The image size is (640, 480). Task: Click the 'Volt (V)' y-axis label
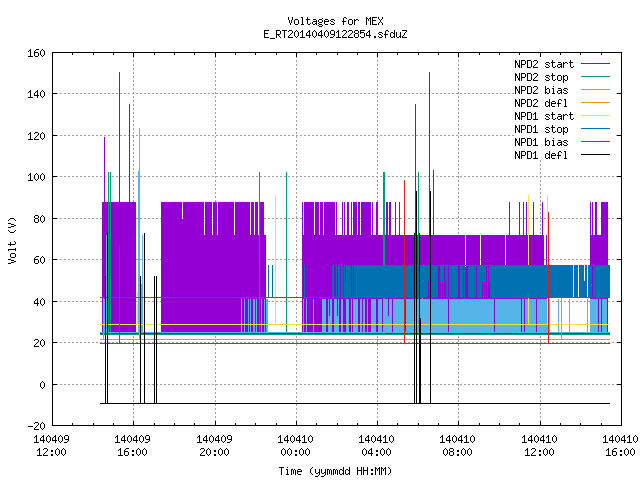point(12,241)
